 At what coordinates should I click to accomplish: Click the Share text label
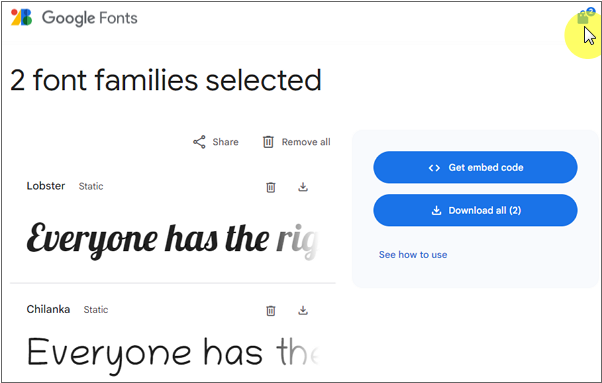225,142
